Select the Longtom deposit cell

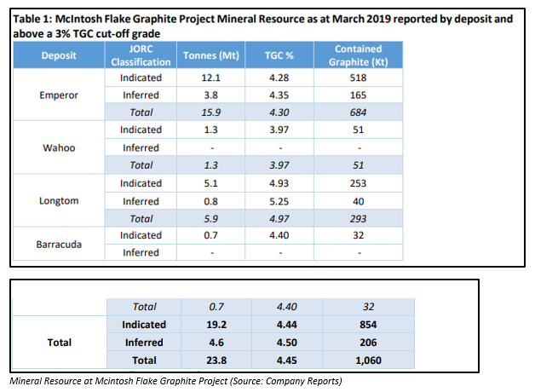coord(59,200)
